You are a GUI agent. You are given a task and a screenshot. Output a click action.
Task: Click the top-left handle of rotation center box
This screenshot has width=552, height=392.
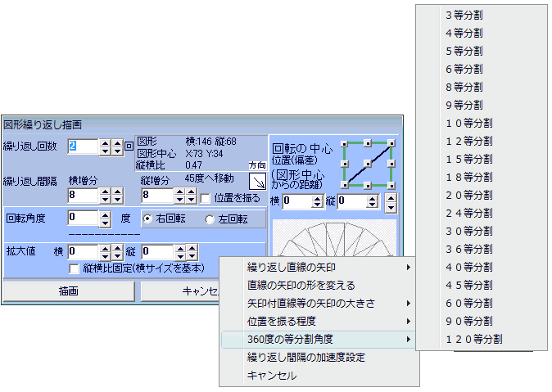346,142
